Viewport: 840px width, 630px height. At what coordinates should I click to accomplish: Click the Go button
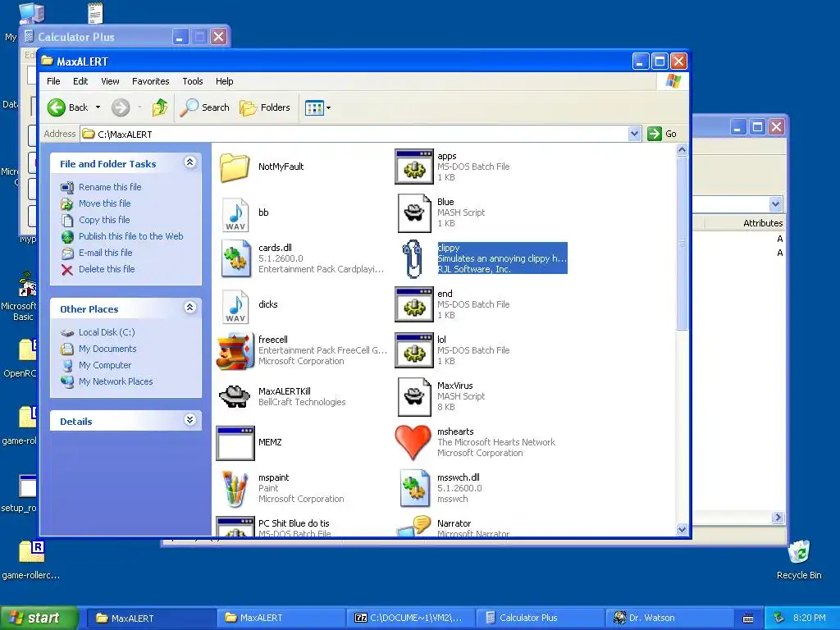662,134
